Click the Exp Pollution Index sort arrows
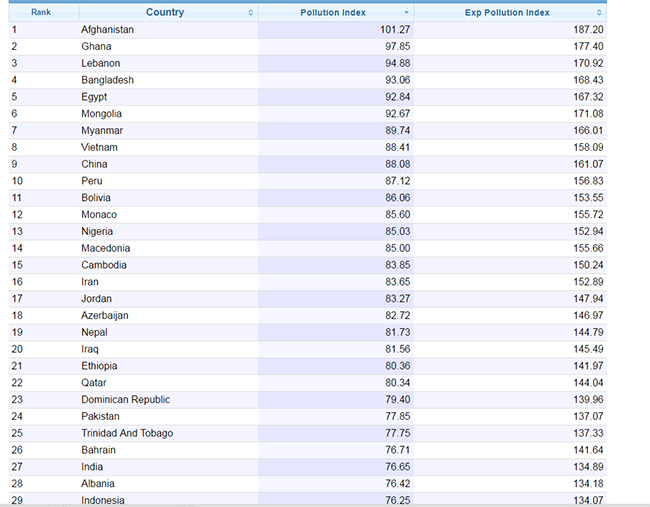 599,13
